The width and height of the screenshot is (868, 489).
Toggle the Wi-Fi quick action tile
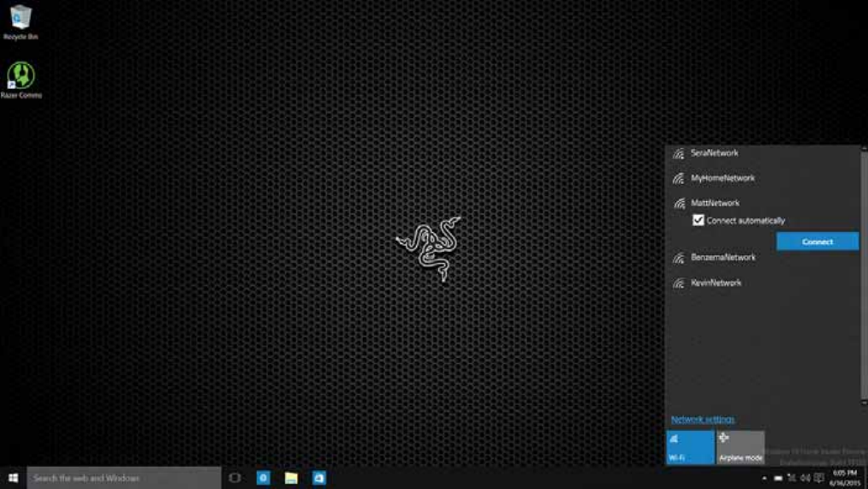pos(690,447)
